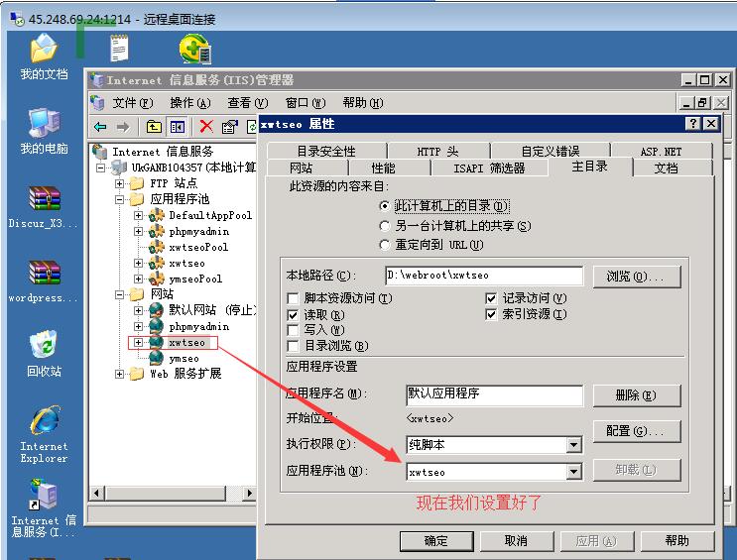The image size is (737, 560).
Task: Click the red X delete toolbar icon
Action: tap(206, 126)
